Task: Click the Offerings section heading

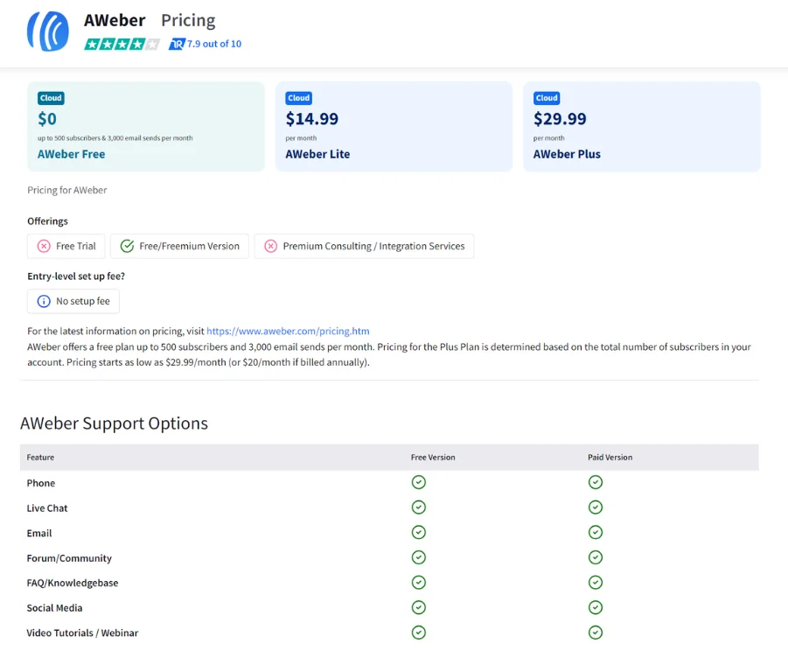Action: click(47, 221)
